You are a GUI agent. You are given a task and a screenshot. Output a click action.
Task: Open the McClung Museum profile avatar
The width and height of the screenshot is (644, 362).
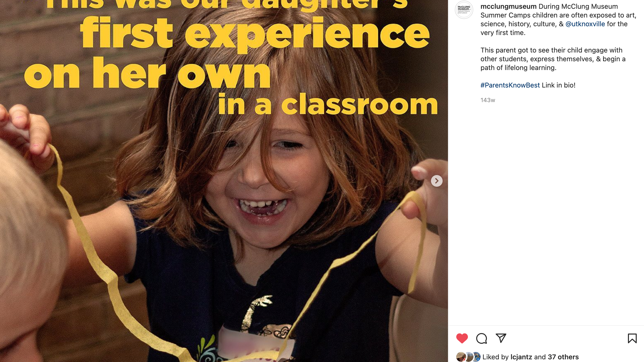click(x=464, y=10)
